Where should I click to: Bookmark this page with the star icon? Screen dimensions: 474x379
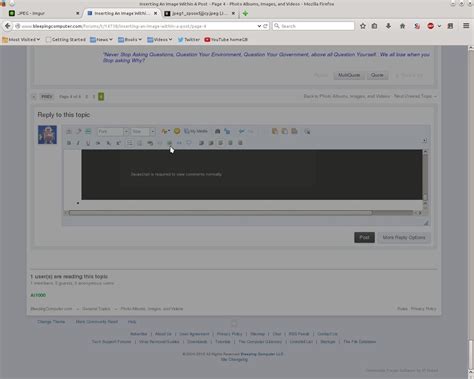[x=363, y=26]
